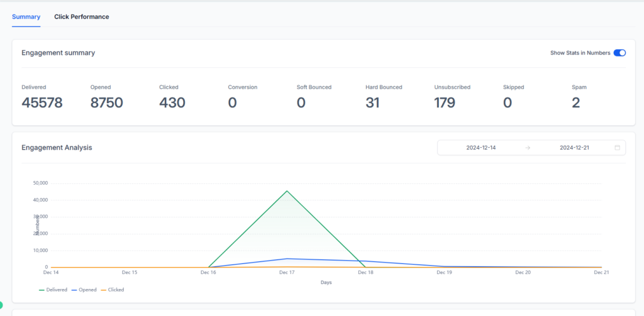Toggle Clicked series in chart legend
Image resolution: width=644 pixels, height=316 pixels.
[113, 290]
